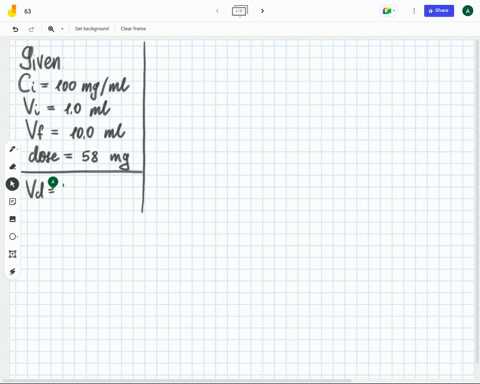Viewport: 480px width, 384px height.
Task: Select the Laser pointer tool
Action: pyautogui.click(x=12, y=271)
